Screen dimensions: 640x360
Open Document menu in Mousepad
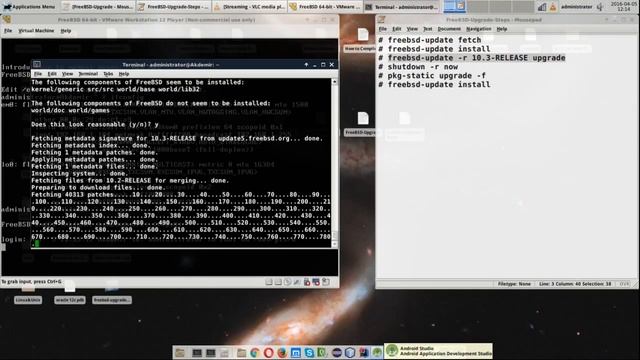[x=449, y=29]
